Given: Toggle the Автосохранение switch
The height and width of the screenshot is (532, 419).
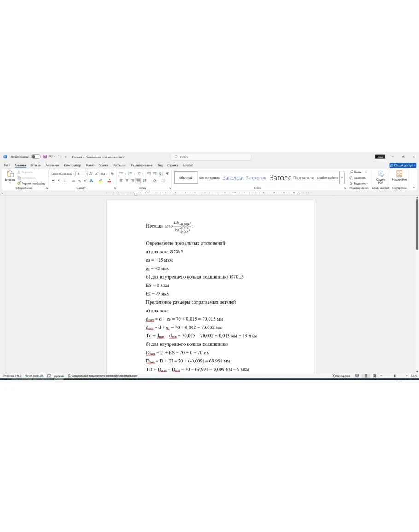Looking at the screenshot, I should point(35,157).
